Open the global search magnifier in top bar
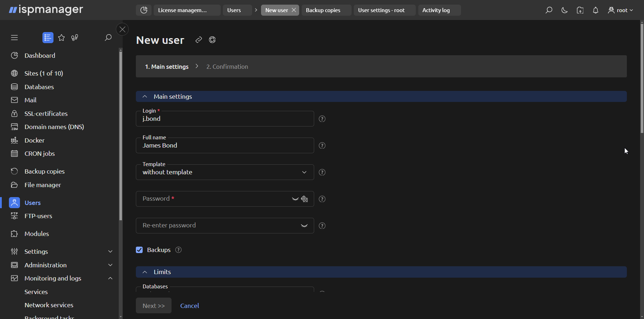The height and width of the screenshot is (319, 644). click(549, 10)
